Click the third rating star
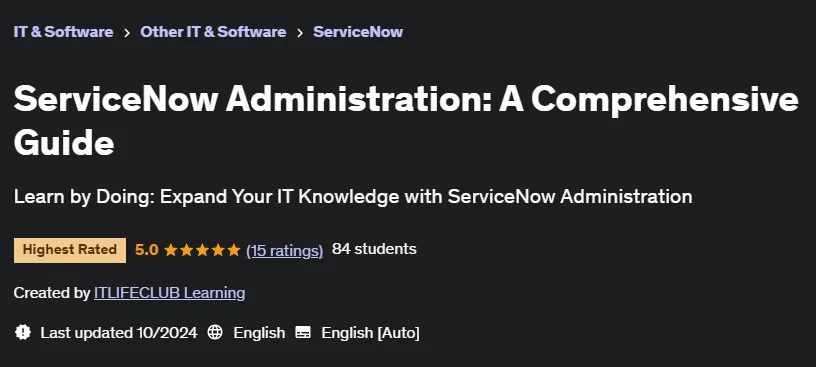Image resolution: width=816 pixels, height=367 pixels. click(x=202, y=250)
